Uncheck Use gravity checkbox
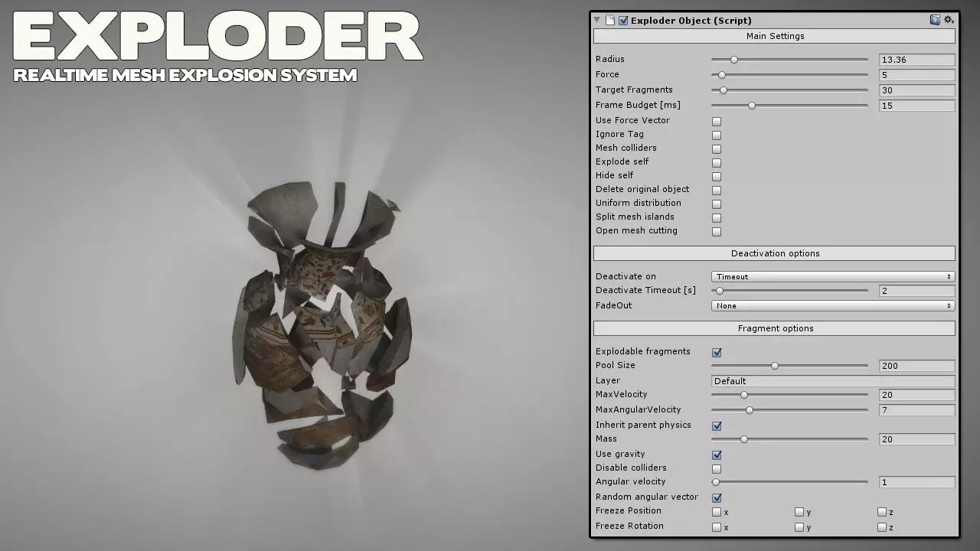980x551 pixels. coord(717,455)
